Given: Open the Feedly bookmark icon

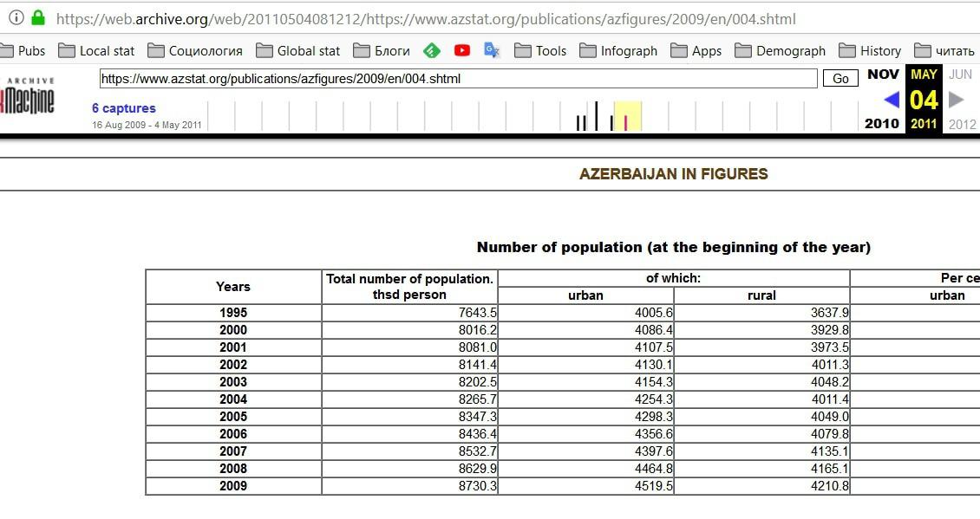Looking at the screenshot, I should [432, 50].
